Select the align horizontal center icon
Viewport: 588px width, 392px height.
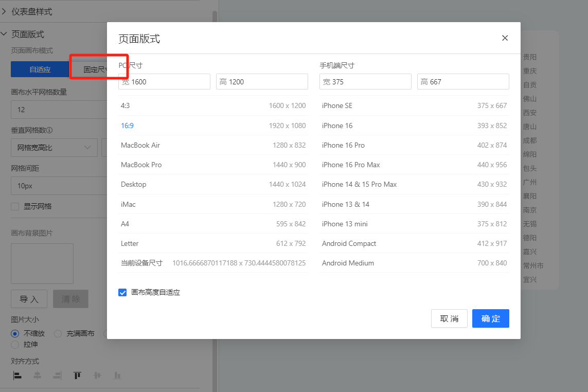(x=37, y=376)
